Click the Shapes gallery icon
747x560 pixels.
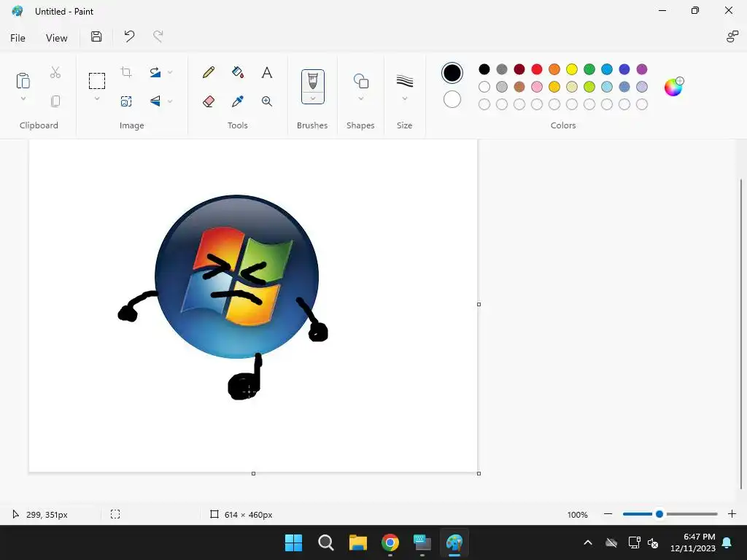tap(360, 81)
